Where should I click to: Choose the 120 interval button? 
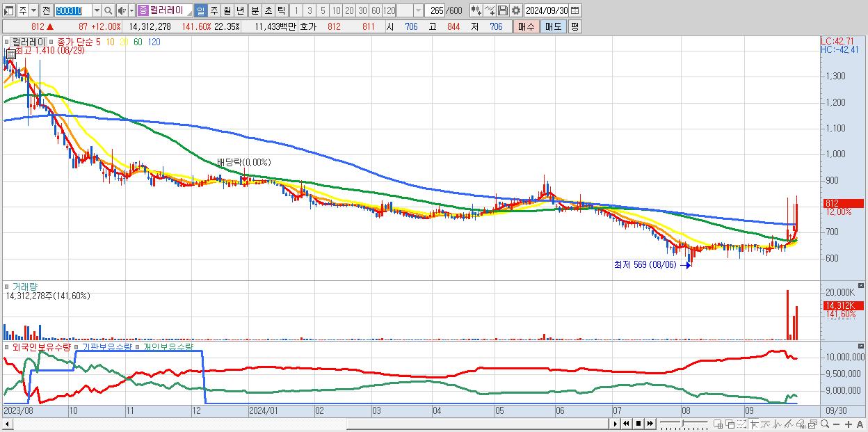[x=389, y=10]
